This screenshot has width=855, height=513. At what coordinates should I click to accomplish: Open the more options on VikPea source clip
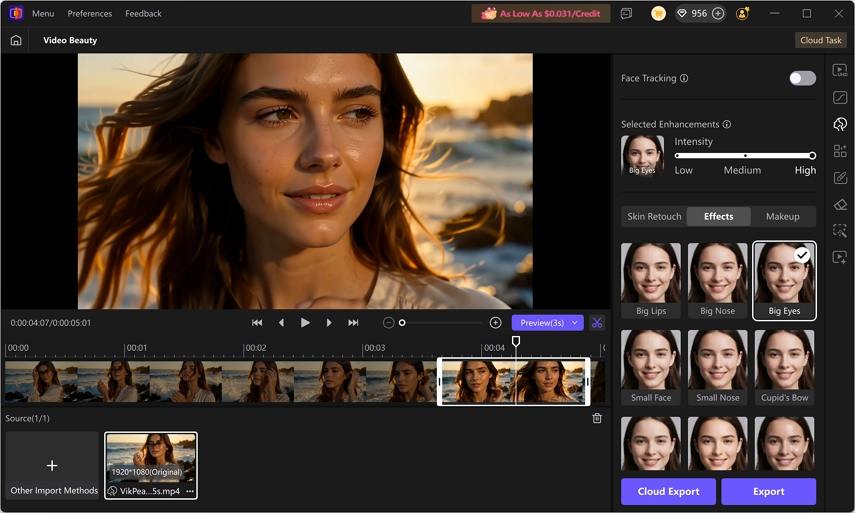tap(190, 491)
